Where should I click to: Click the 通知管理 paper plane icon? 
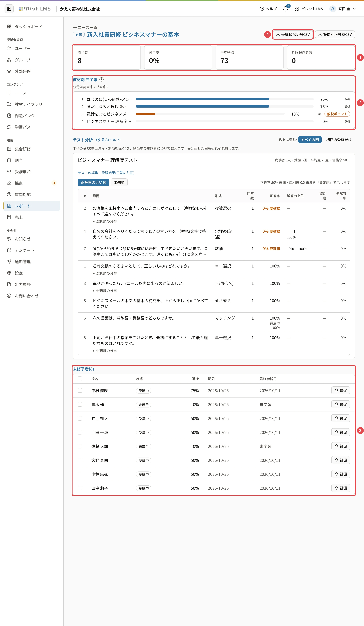[x=9, y=262]
